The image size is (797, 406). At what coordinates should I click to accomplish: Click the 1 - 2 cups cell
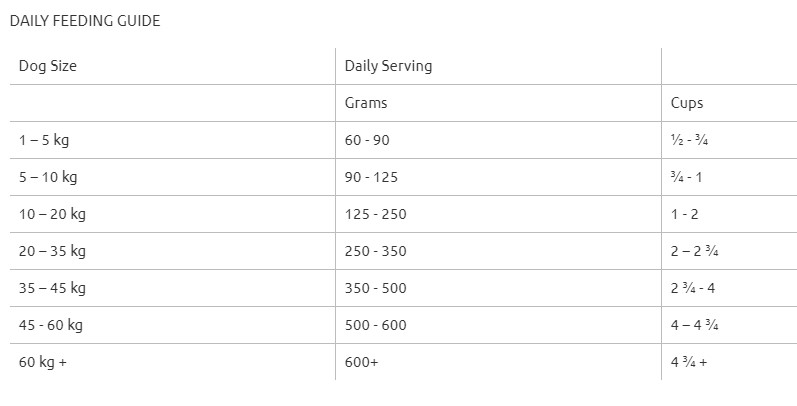click(685, 214)
